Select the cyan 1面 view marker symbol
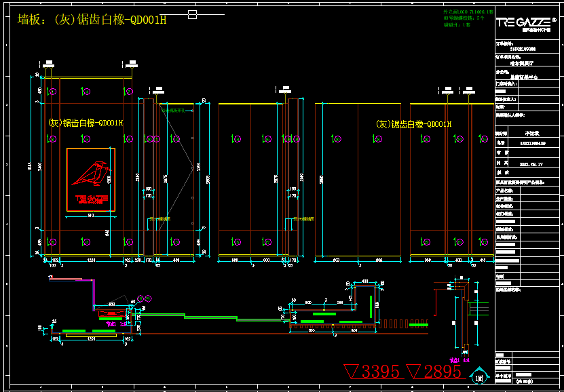 479,376
